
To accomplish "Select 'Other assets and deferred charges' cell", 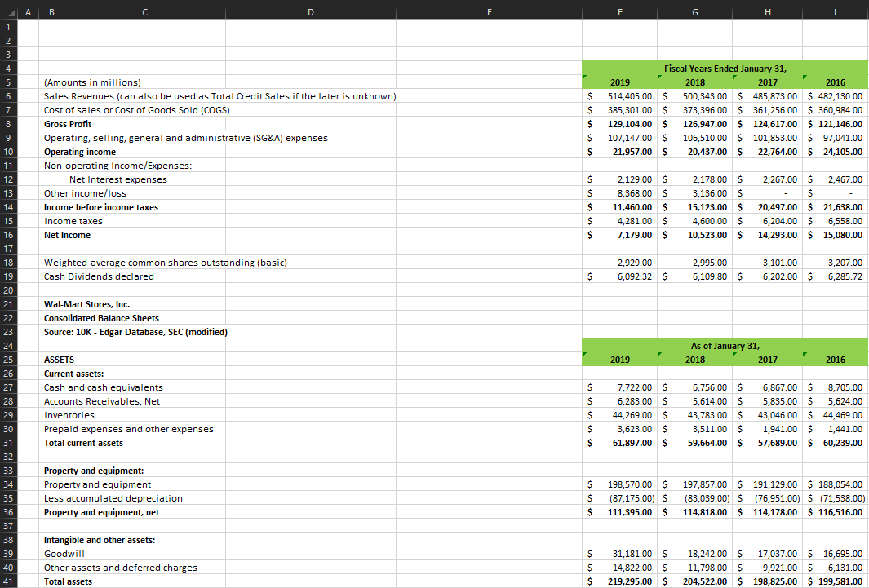I will point(121,567).
